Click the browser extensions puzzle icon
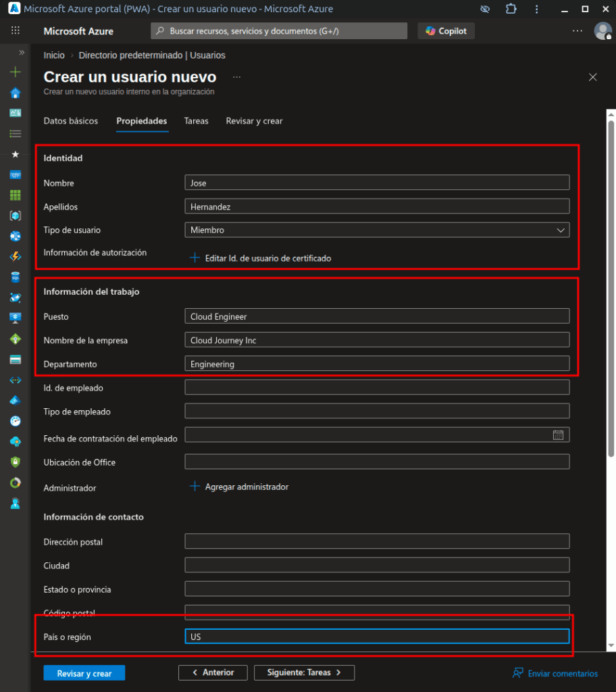The width and height of the screenshot is (616, 692). click(511, 9)
